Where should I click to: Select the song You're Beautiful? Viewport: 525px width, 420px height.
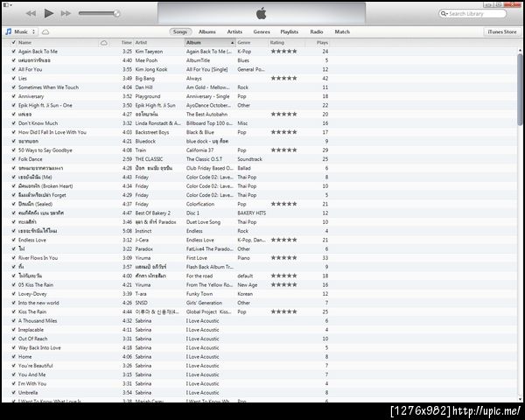(x=36, y=366)
